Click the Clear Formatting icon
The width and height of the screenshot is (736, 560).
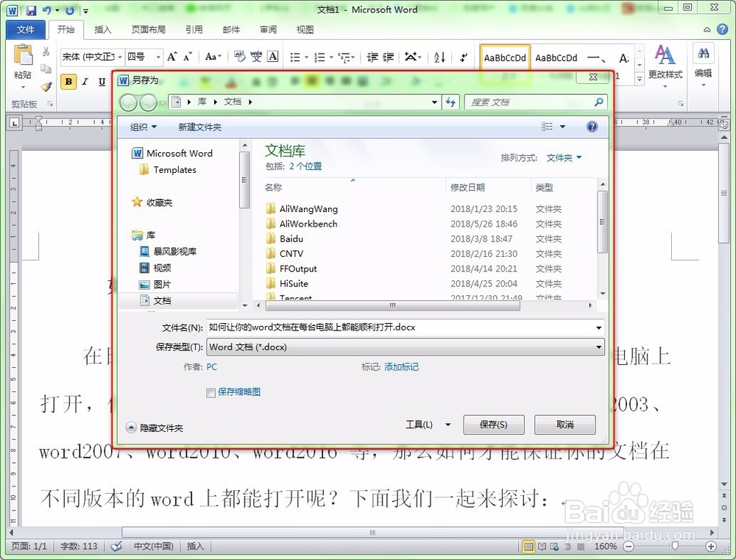(x=240, y=57)
